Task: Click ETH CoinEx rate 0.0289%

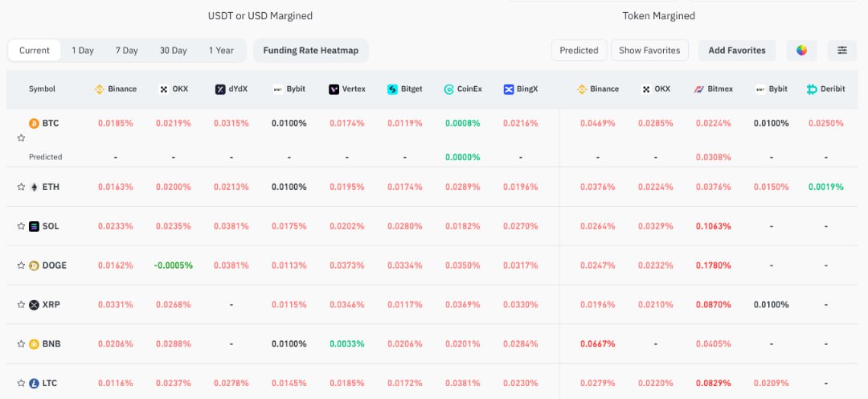Action: click(x=463, y=187)
